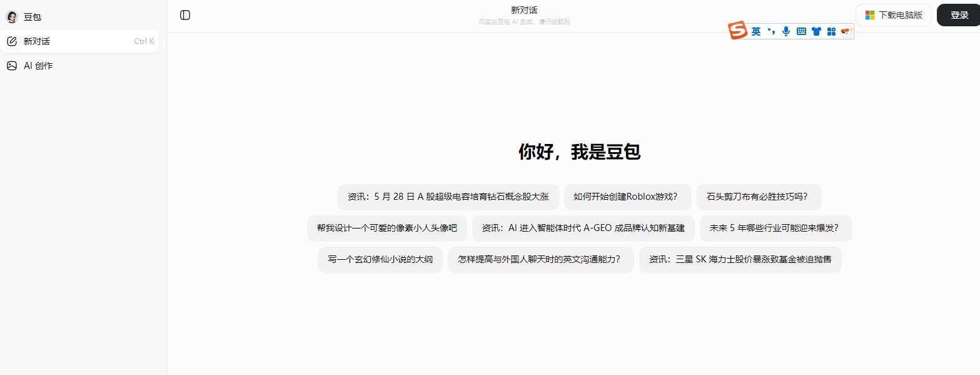Viewport: 980px width, 375px height.
Task: Open the AI 创作 sidebar item
Action: point(79,66)
